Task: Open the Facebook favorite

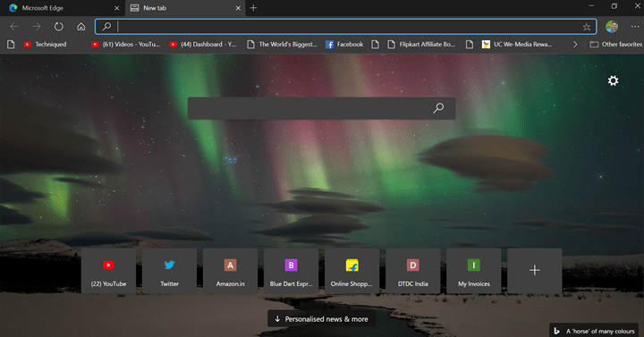Action: click(x=344, y=45)
